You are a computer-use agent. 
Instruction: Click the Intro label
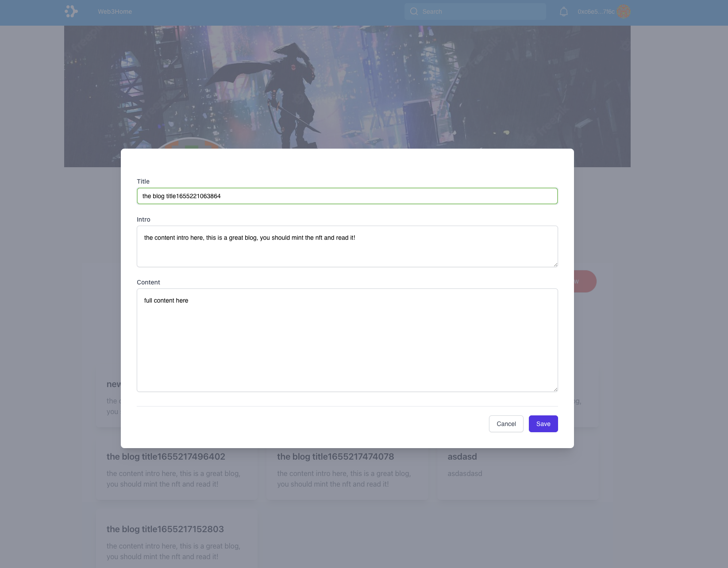tap(143, 219)
